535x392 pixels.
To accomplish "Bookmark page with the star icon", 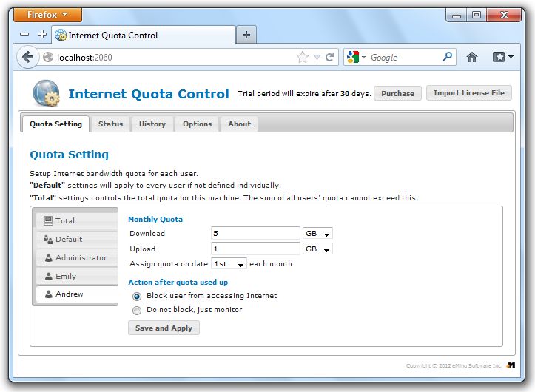I will (x=303, y=57).
